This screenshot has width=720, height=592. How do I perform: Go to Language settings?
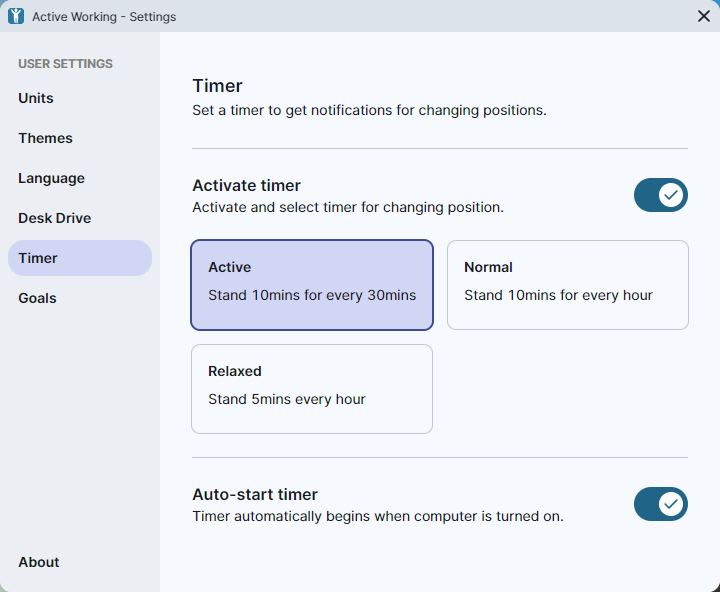[x=51, y=178]
